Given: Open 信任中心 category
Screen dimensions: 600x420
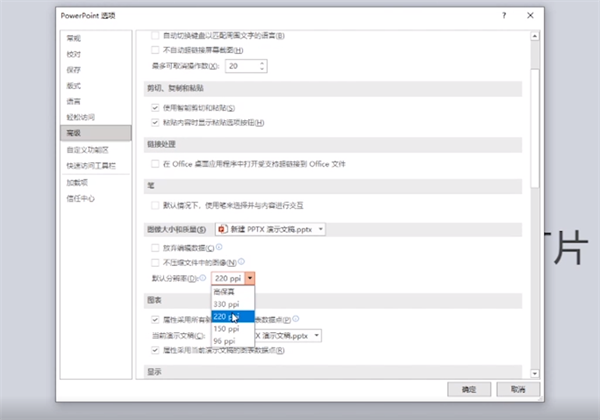Looking at the screenshot, I should pyautogui.click(x=96, y=198).
